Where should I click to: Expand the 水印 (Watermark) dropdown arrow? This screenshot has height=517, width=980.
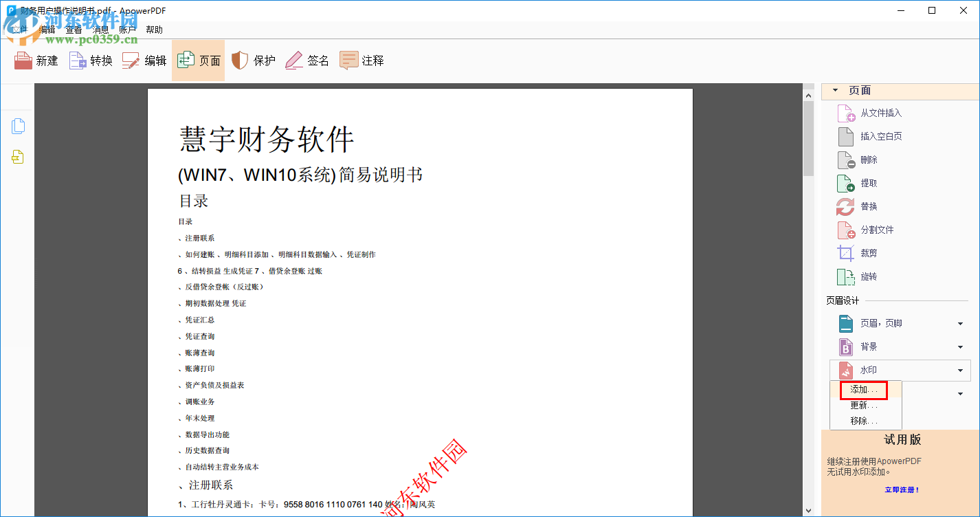tap(961, 370)
